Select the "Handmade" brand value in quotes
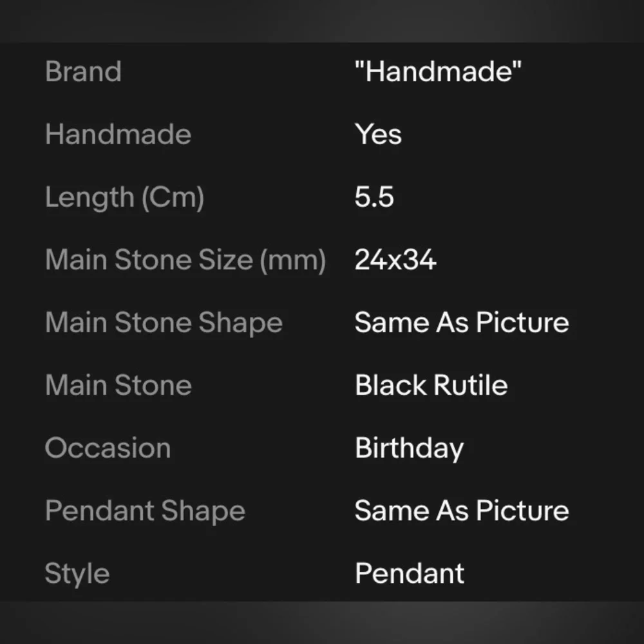The height and width of the screenshot is (644, 644). (438, 71)
